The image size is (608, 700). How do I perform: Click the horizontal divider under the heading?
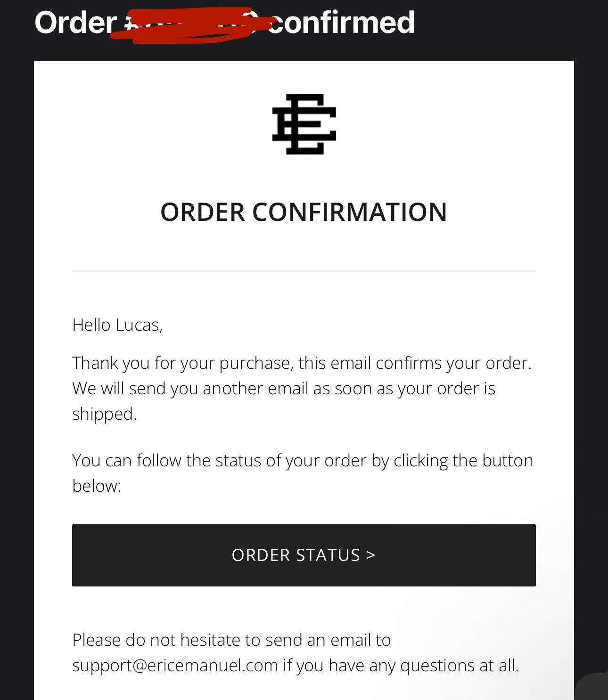(304, 271)
